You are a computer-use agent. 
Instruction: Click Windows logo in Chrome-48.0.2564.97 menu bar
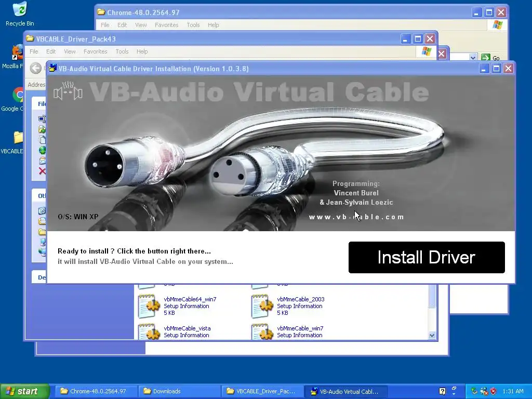pos(497,25)
